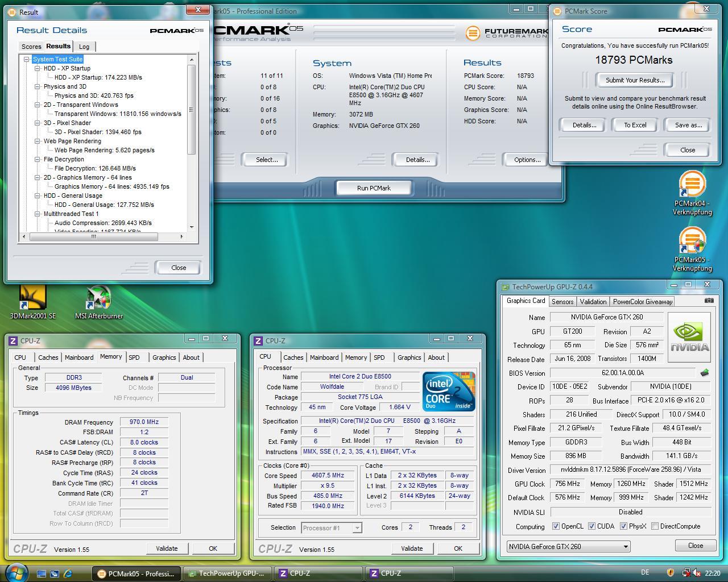Click Submit Your Results button
The image size is (728, 582).
(635, 80)
